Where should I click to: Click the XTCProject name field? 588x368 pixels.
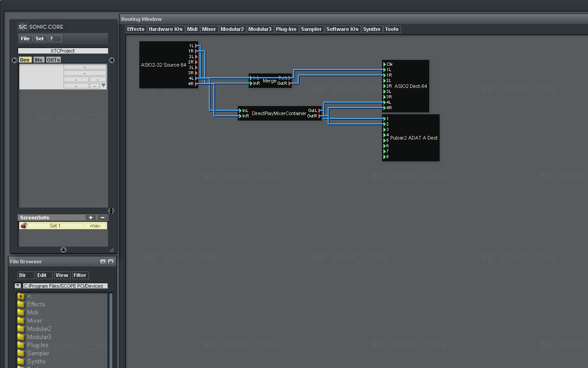point(63,51)
